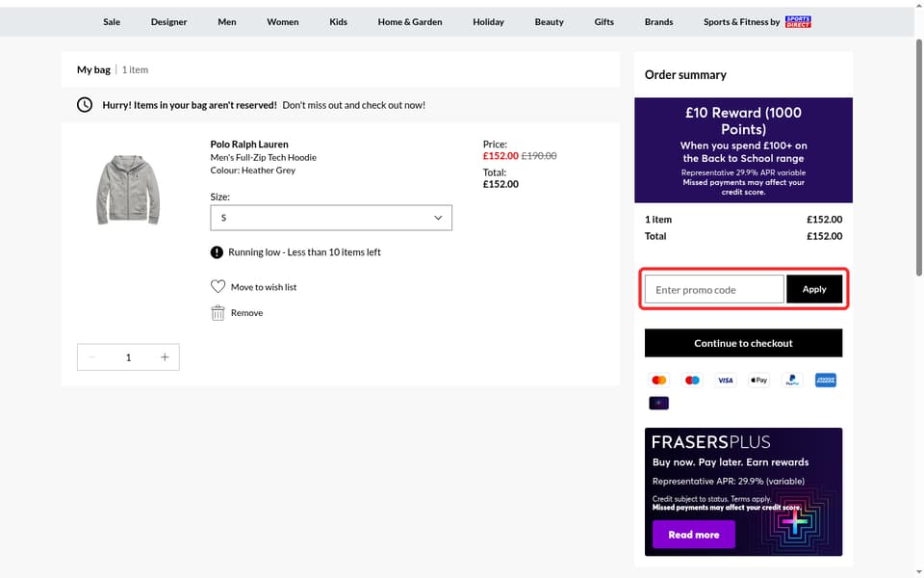Click the sale price £152.00 in red
The width and height of the screenshot is (924, 578).
[500, 156]
